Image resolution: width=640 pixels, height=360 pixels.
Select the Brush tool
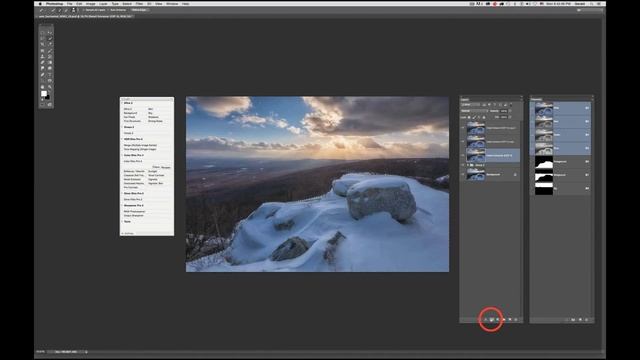click(x=50, y=51)
